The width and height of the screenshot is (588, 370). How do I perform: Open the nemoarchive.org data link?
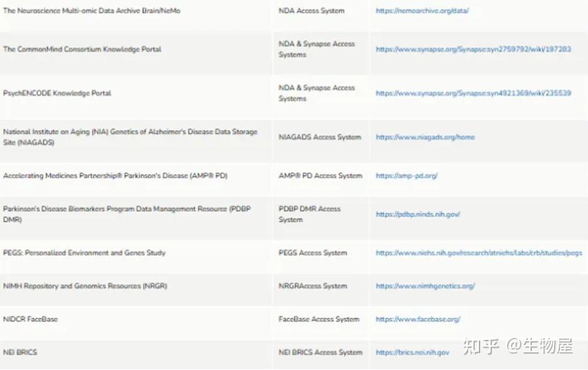[422, 11]
